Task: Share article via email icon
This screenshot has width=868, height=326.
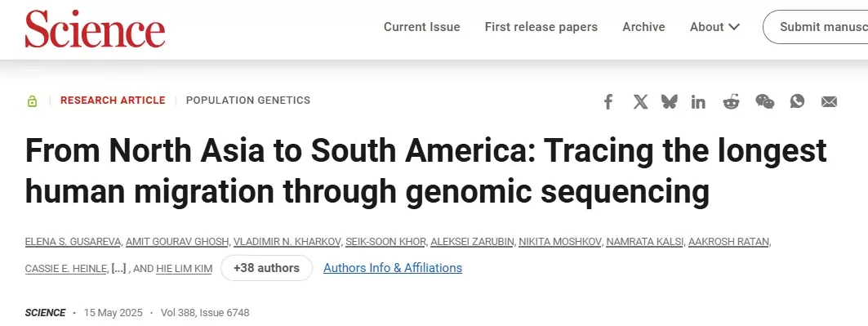Action: pyautogui.click(x=829, y=102)
